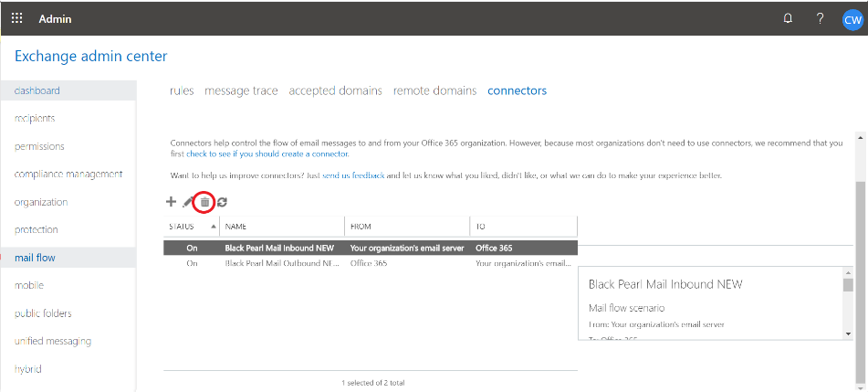Switch to the message trace tab
Viewport: 868px width, 392px height.
241,90
